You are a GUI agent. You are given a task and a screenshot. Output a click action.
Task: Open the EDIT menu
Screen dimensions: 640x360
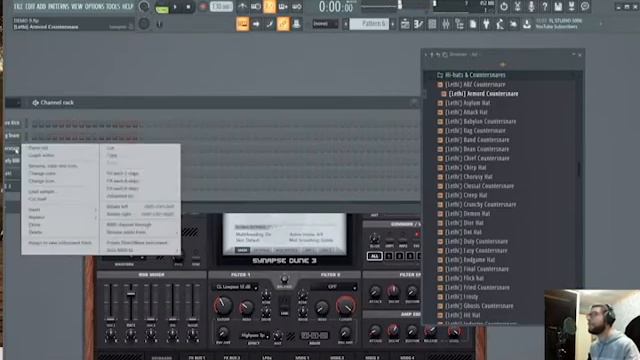[x=30, y=7]
